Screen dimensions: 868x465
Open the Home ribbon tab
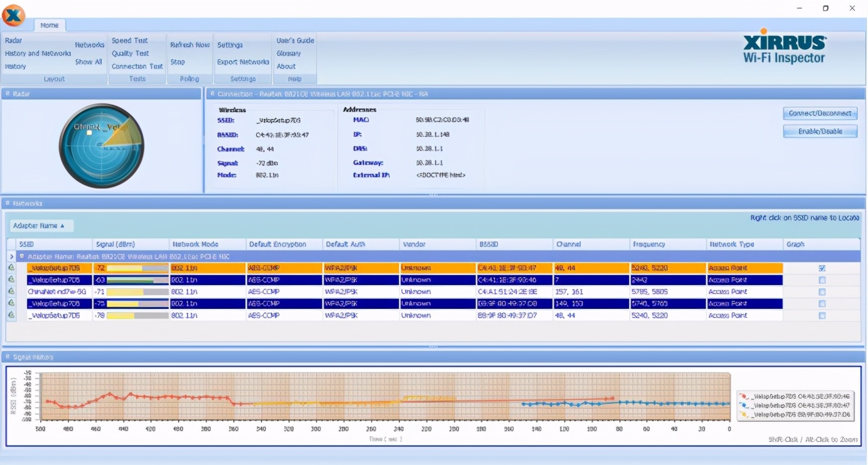coord(49,26)
